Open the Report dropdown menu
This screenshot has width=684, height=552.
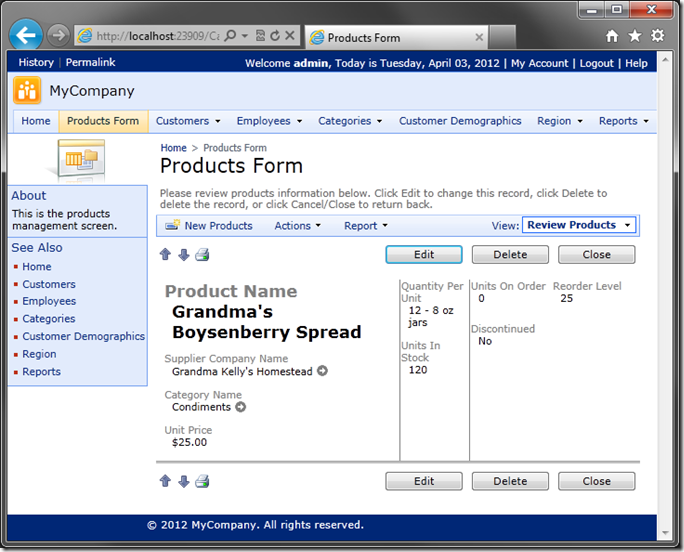tap(365, 226)
